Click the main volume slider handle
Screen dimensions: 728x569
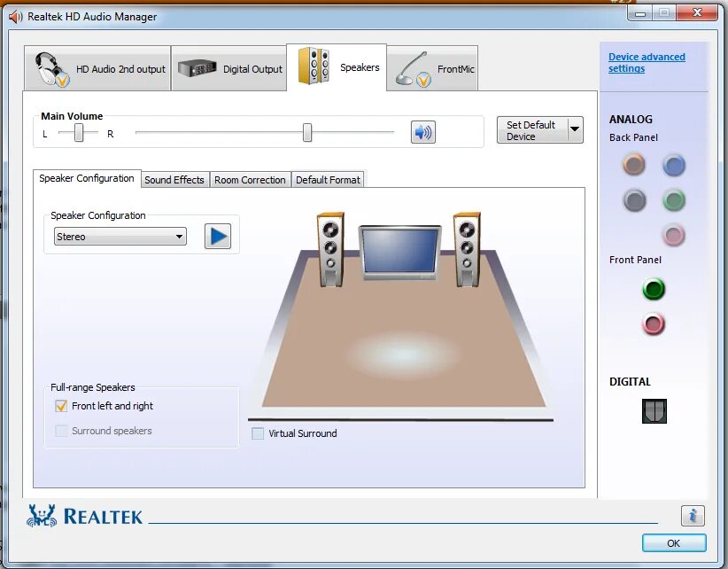pyautogui.click(x=307, y=132)
